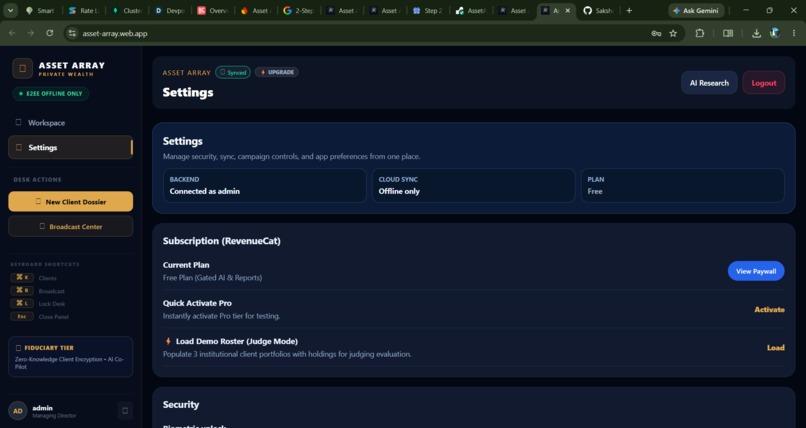Open AI Research
Image resolution: width=806 pixels, height=428 pixels.
709,83
